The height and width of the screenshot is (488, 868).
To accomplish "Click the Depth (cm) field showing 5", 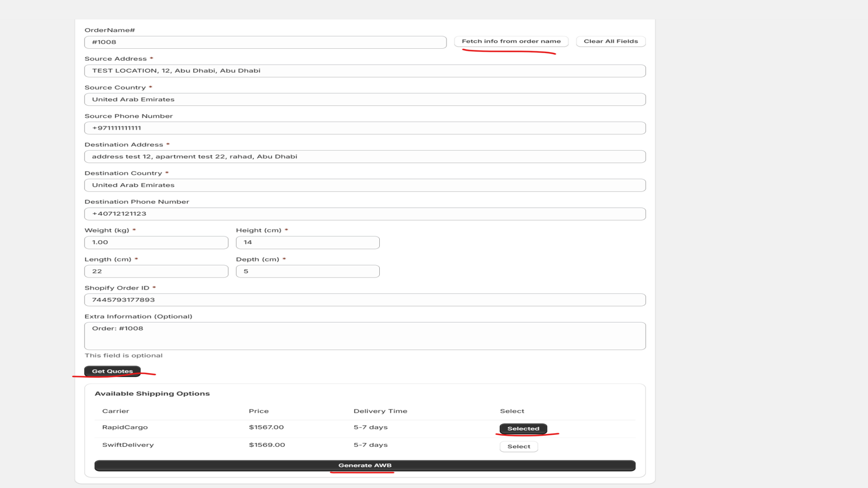I will point(308,271).
